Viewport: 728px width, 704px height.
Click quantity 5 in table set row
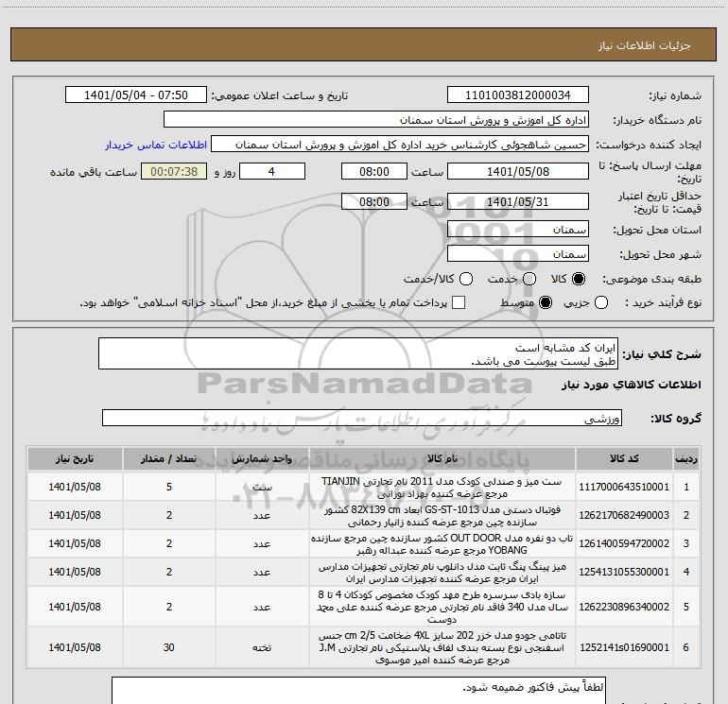pos(169,487)
